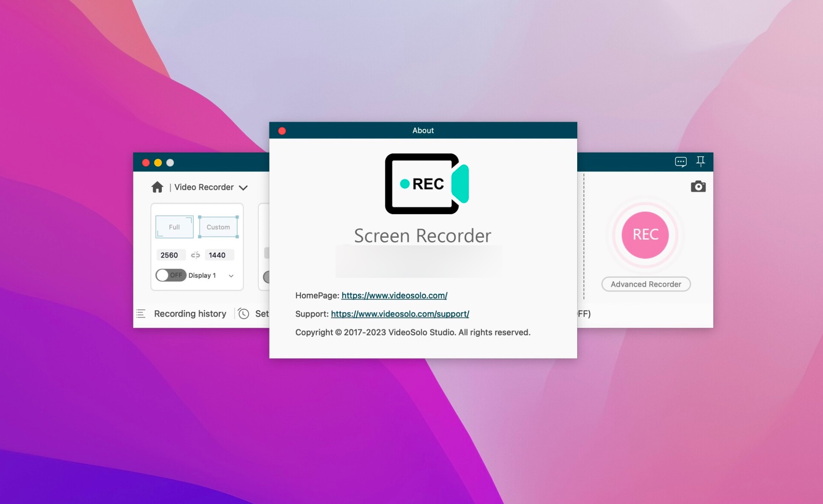Close the recorder window with red button
823x504 pixels.
coord(146,163)
